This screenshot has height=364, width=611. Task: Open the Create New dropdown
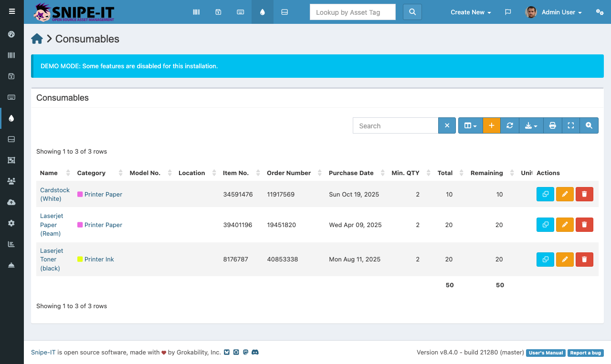(x=471, y=12)
